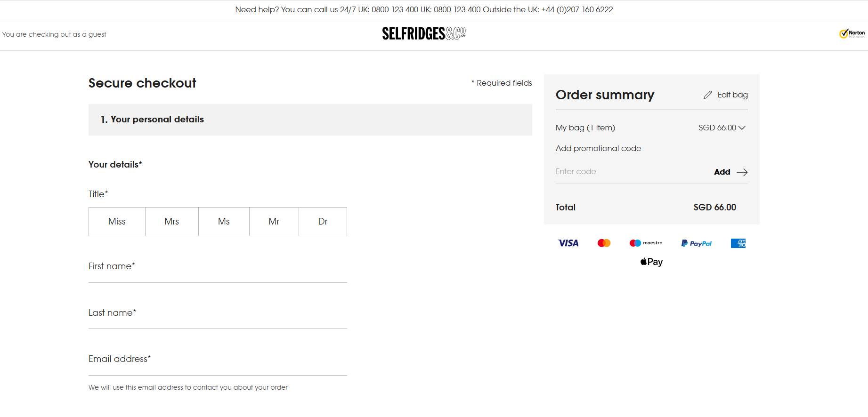Click the Selfridges & Co logo
868x417 pixels.
(x=423, y=33)
